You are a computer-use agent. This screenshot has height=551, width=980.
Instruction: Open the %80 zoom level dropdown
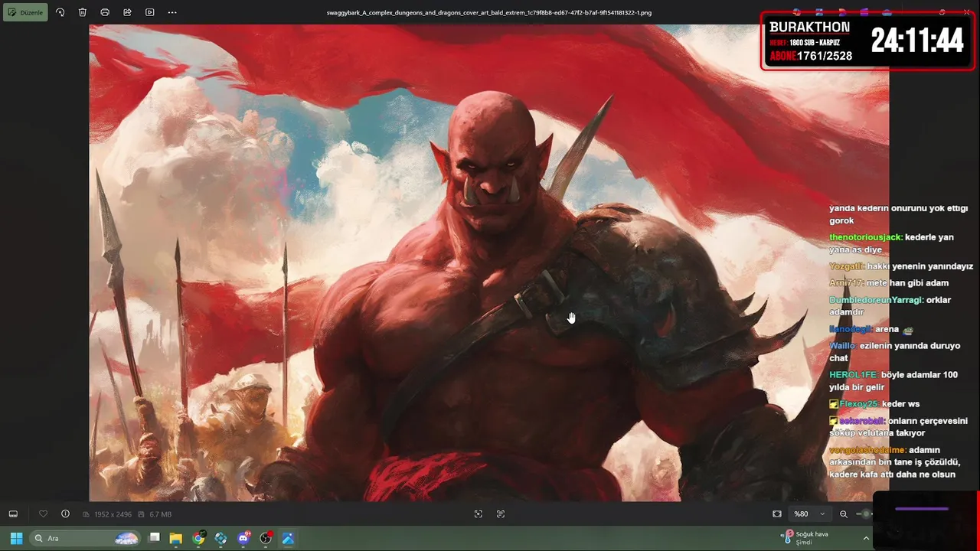point(810,514)
